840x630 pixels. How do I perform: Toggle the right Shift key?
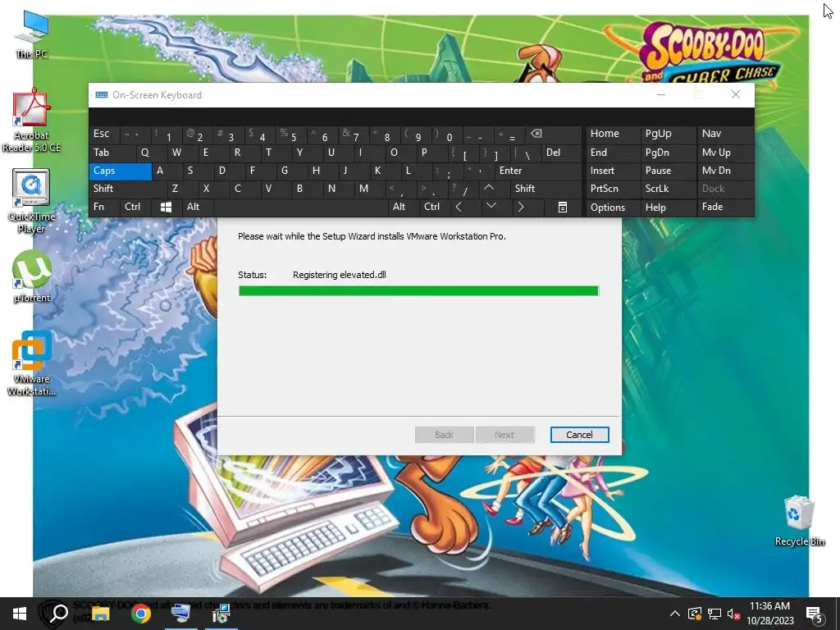(546, 189)
